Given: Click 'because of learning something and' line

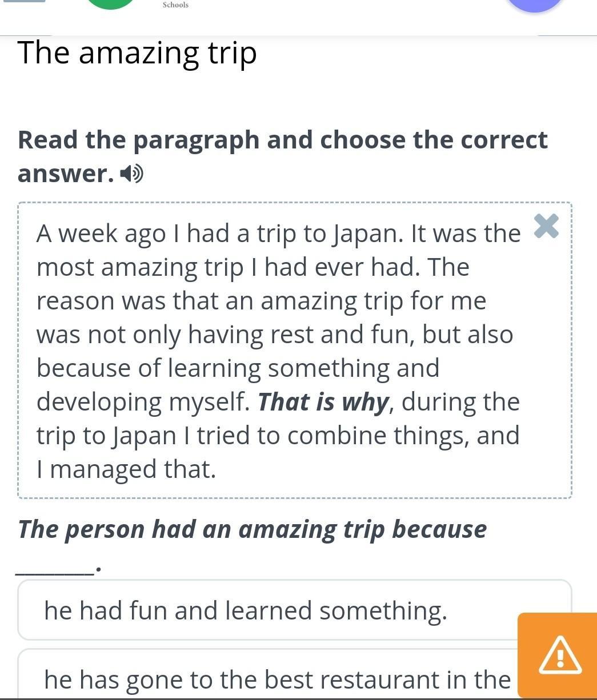Looking at the screenshot, I should pyautogui.click(x=238, y=368).
